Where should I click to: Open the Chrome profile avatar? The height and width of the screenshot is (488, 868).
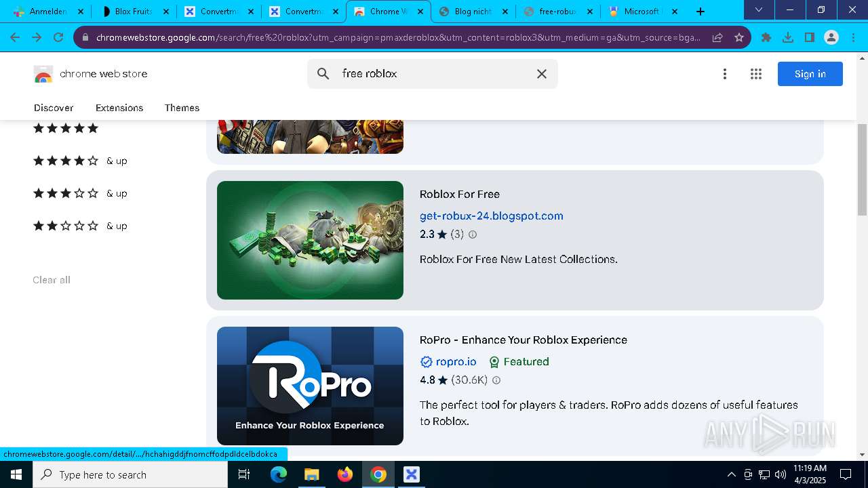click(831, 37)
